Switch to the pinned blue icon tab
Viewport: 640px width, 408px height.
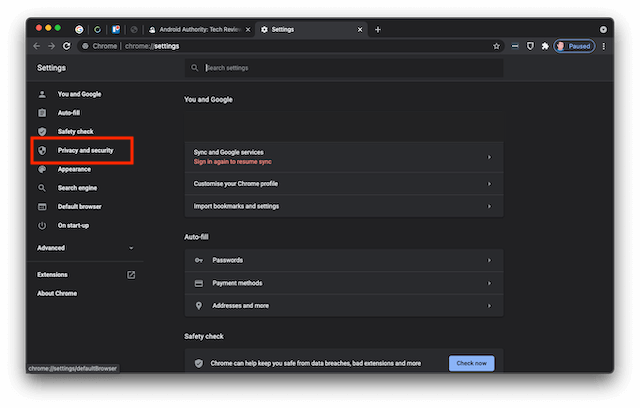point(116,29)
